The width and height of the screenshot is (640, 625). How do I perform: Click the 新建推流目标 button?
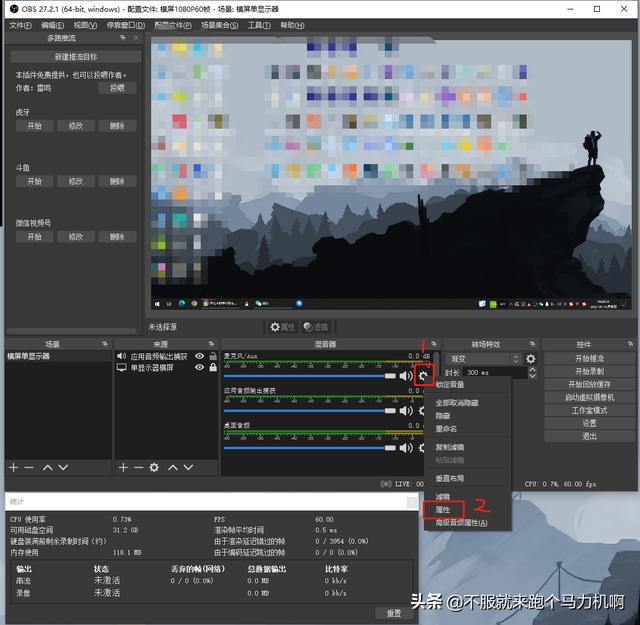[x=75, y=57]
